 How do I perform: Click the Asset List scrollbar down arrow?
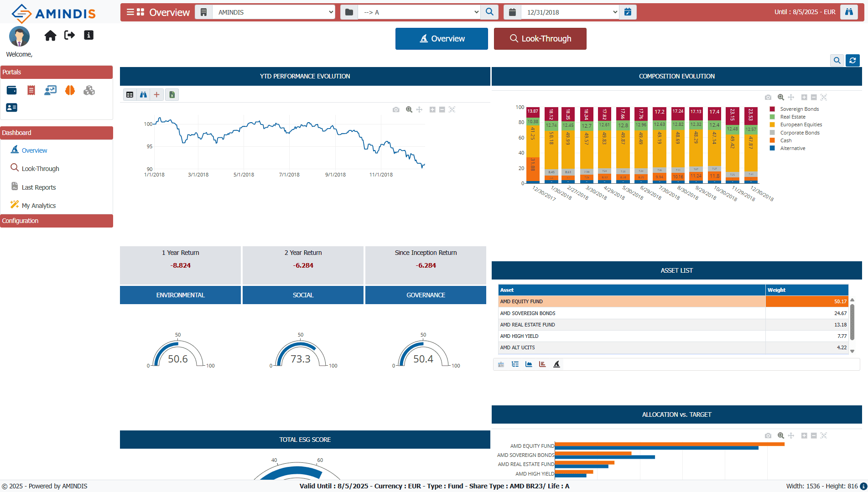click(852, 351)
